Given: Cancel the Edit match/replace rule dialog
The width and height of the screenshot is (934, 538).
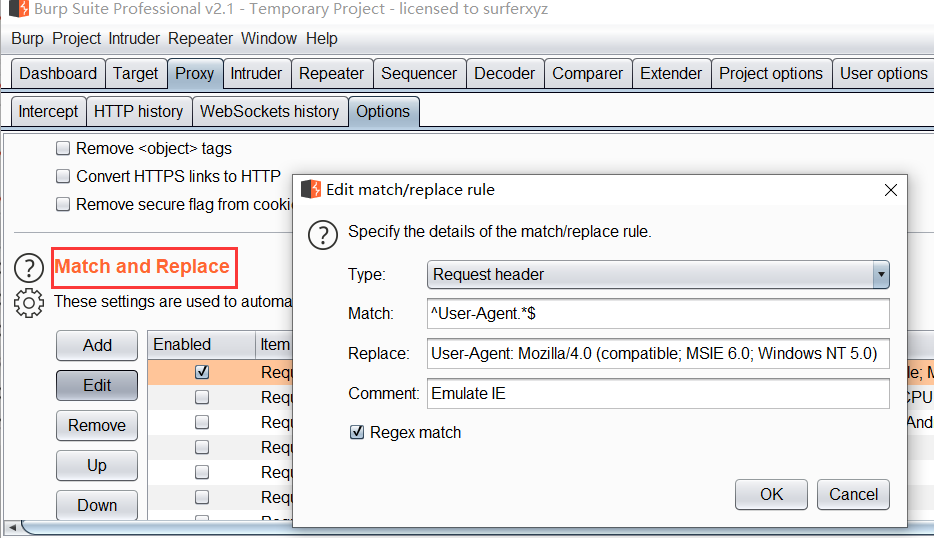Looking at the screenshot, I should click(x=853, y=495).
